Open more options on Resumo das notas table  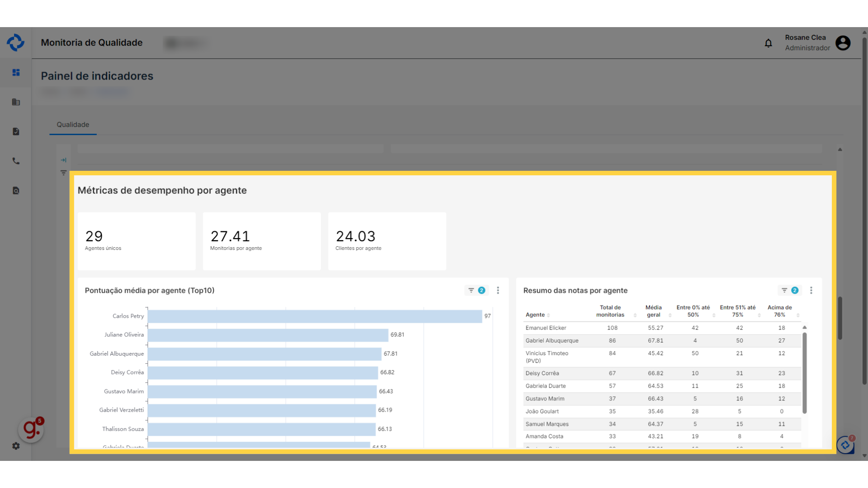tap(811, 291)
